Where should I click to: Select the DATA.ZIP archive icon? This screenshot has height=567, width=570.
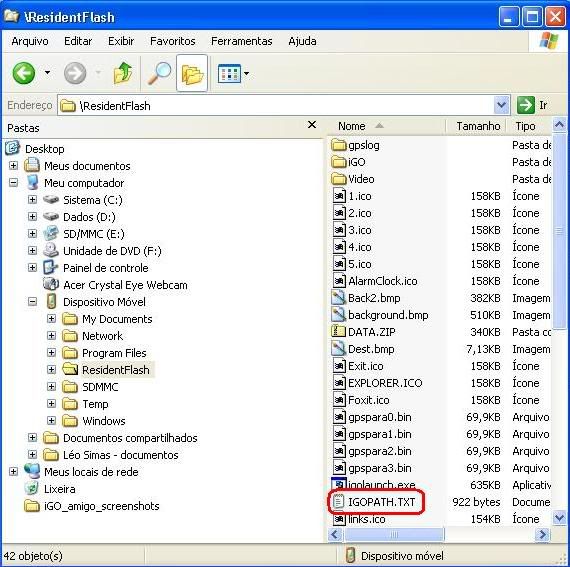point(338,332)
